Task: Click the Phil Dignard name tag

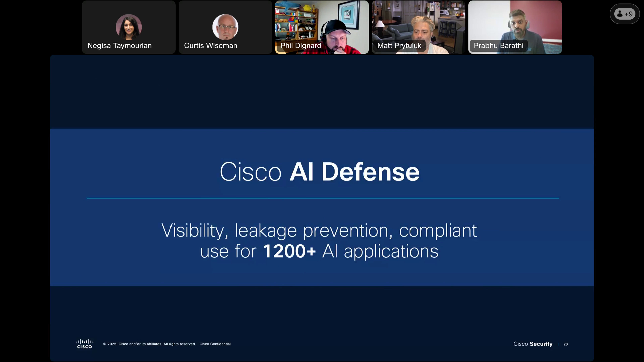Action: pyautogui.click(x=301, y=45)
